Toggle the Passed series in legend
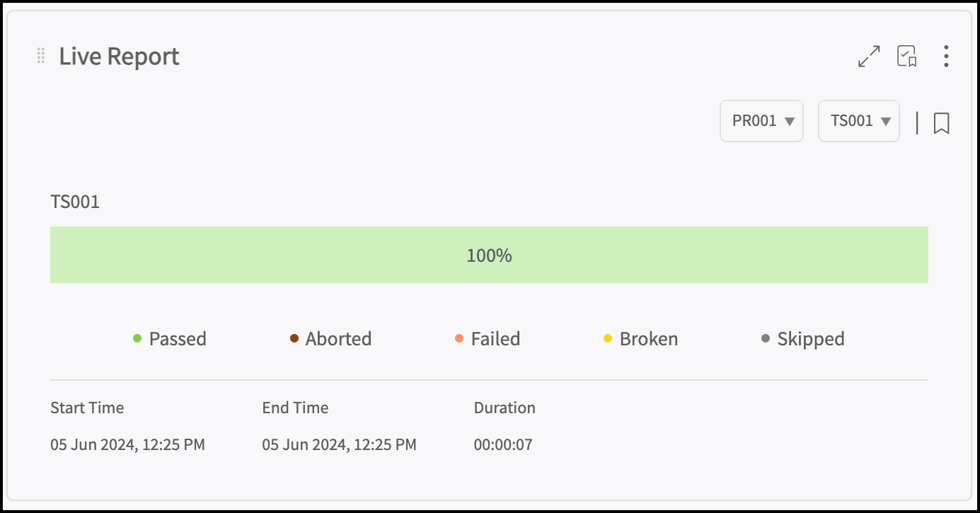980x513 pixels. [x=170, y=339]
